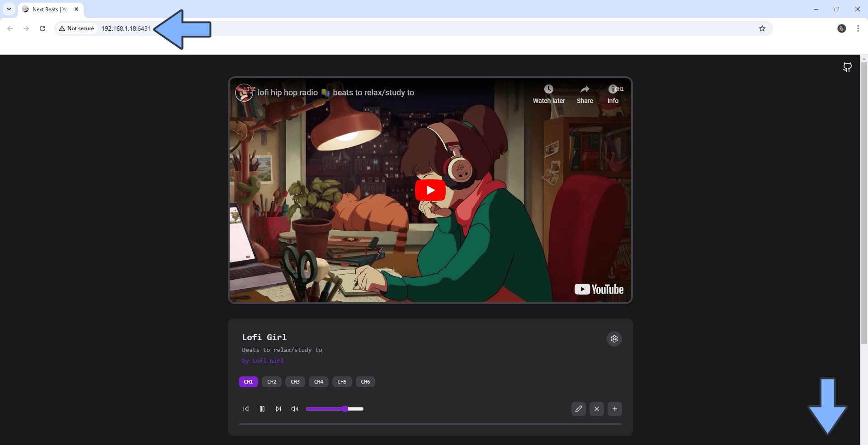
Task: Close the Next Beats tab
Action: [76, 9]
